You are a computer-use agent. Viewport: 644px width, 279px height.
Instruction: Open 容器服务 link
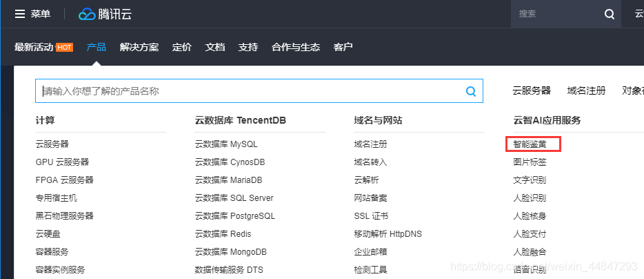[52, 251]
